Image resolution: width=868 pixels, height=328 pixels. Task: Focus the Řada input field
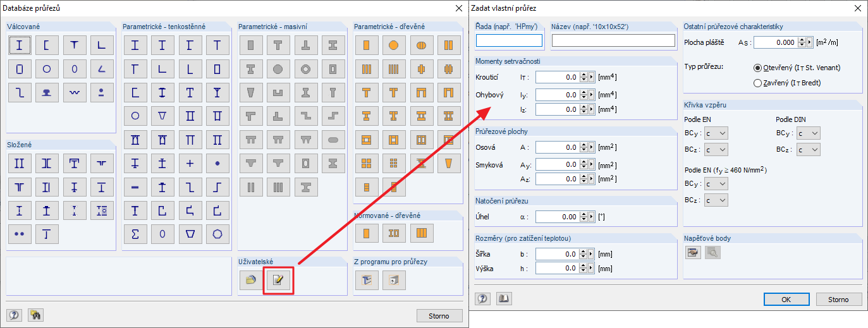510,40
